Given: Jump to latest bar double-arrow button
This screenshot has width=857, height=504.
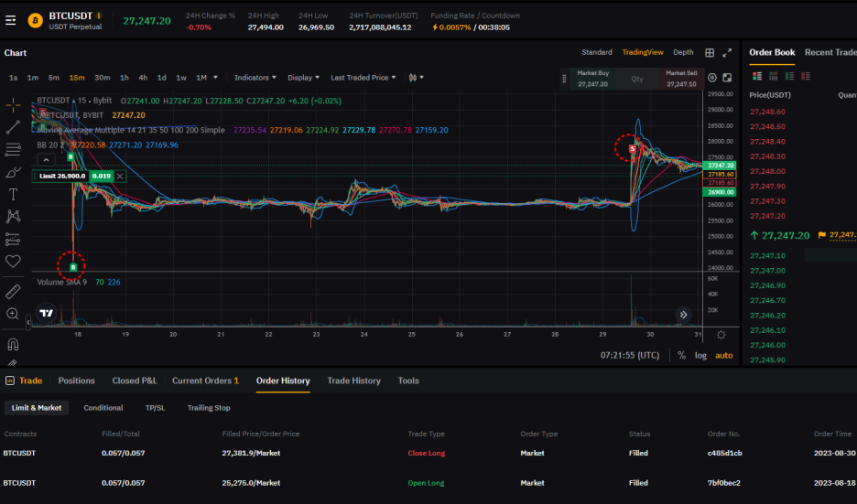Looking at the screenshot, I should [x=683, y=315].
